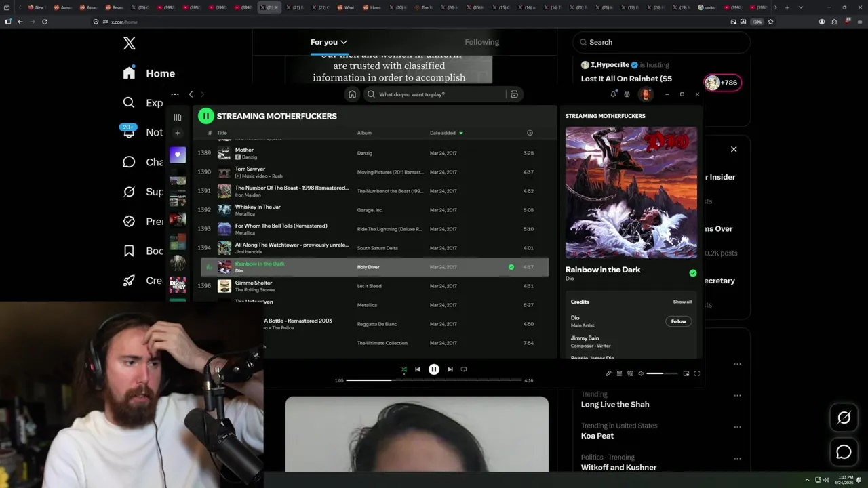Open Long Live the Shah trend
This screenshot has width=868, height=488.
point(615,404)
